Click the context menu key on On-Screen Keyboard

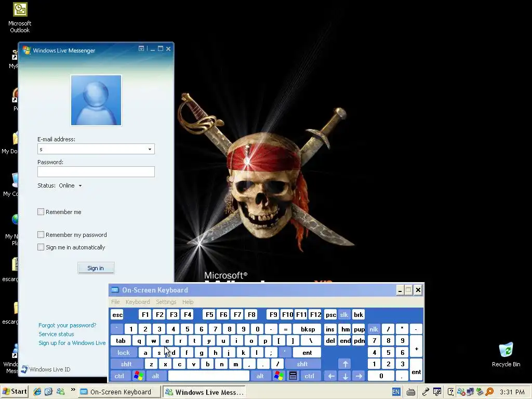(x=293, y=376)
